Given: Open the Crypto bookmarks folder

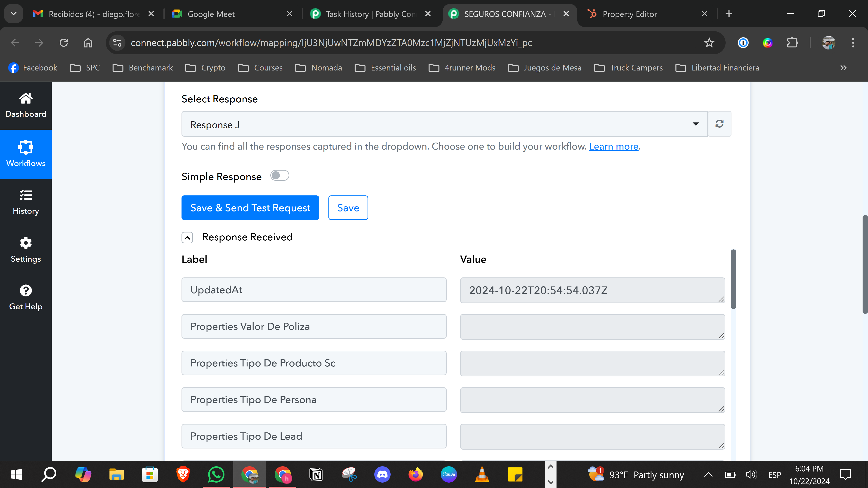Looking at the screenshot, I should (x=205, y=68).
